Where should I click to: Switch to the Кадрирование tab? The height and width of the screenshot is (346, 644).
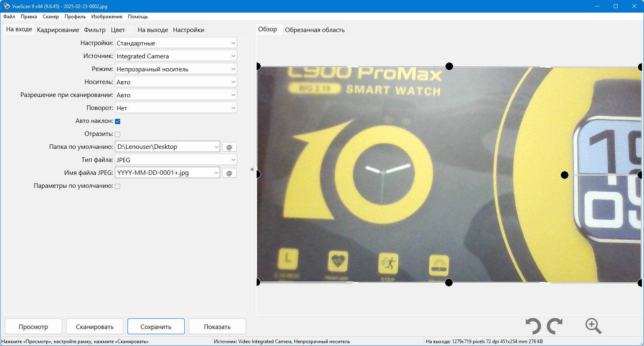pos(58,30)
